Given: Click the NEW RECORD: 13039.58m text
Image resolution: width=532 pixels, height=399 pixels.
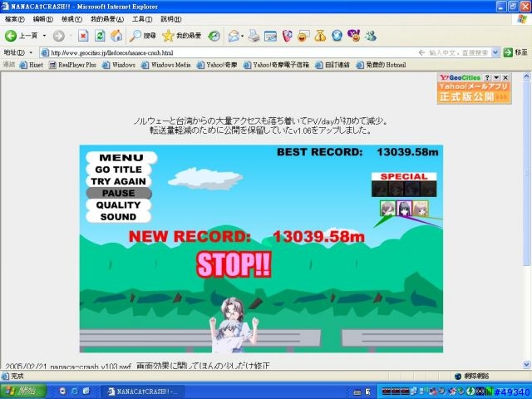Looking at the screenshot, I should [247, 236].
